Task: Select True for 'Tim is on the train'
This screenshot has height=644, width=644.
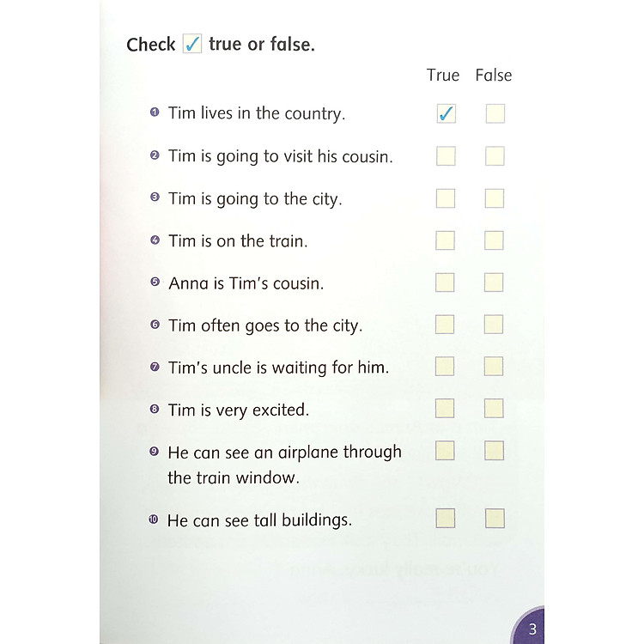Action: 445,240
